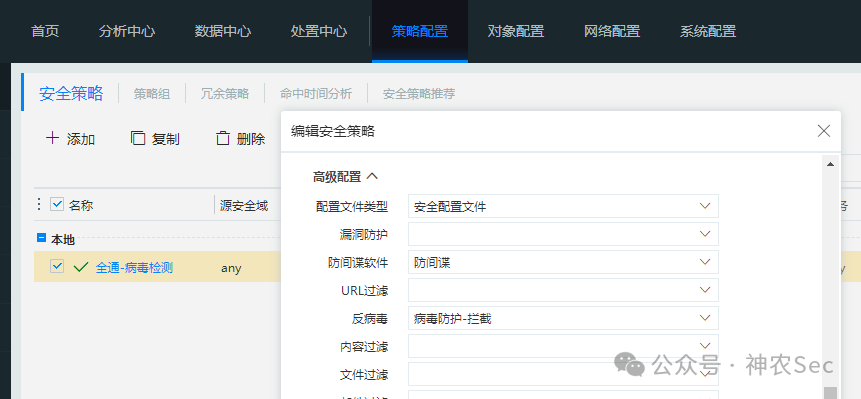Click the 删除 trash button
Image resolution: width=861 pixels, height=399 pixels.
(x=241, y=139)
